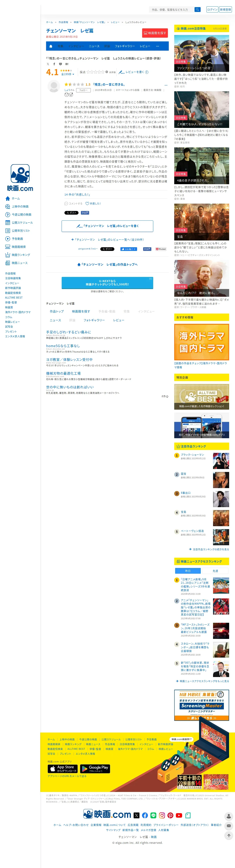Viewport: 235px width, 868px height.
Task: Share review on X icon under the title
Action: 48,64
